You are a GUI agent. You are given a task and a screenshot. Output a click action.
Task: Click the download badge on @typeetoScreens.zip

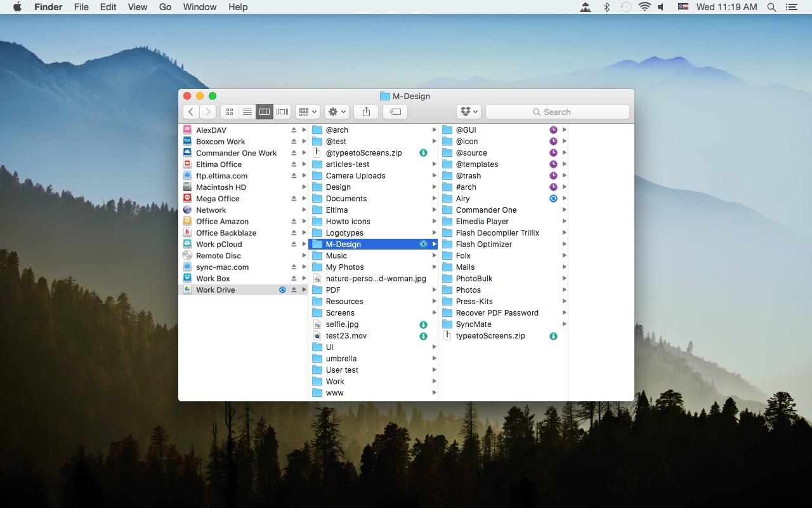pos(423,153)
